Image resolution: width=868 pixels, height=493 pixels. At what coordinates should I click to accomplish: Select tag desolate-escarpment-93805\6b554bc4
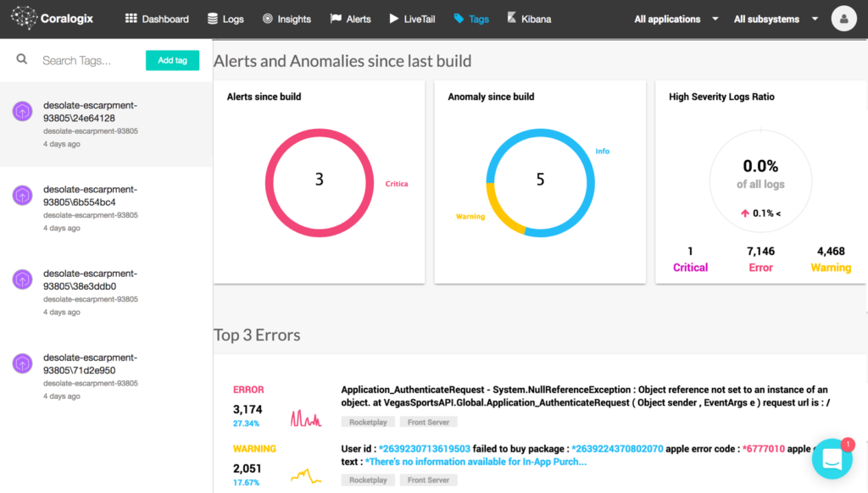(x=106, y=208)
